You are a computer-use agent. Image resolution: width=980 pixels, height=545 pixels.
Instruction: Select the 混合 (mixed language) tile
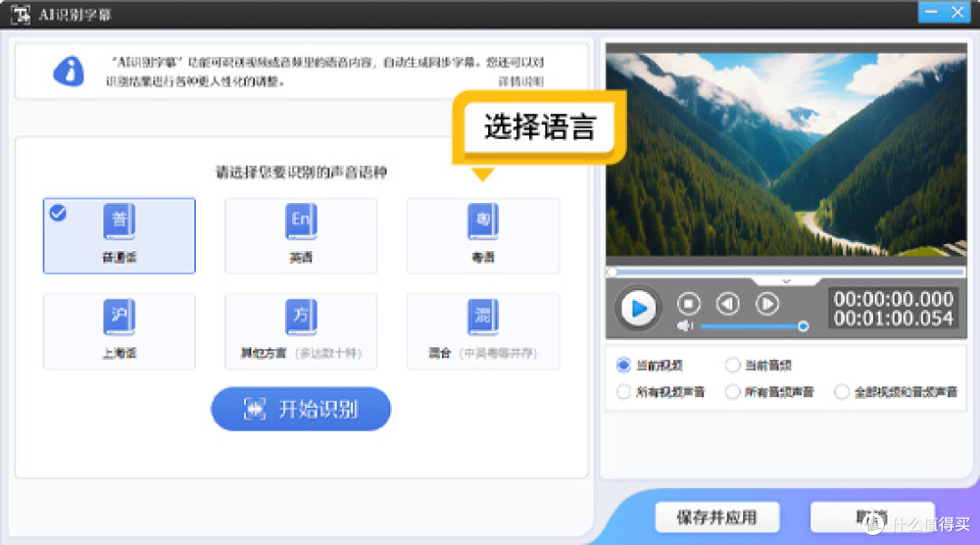[483, 332]
